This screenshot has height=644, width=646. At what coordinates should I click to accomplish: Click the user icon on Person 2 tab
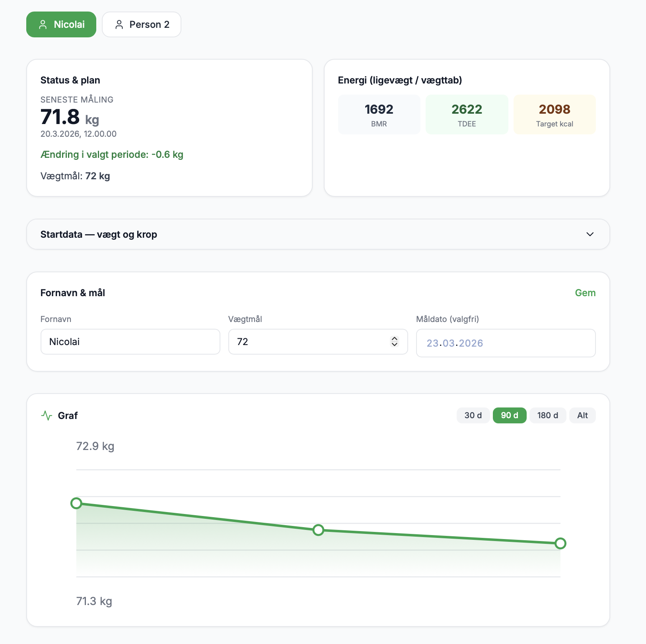(x=119, y=25)
